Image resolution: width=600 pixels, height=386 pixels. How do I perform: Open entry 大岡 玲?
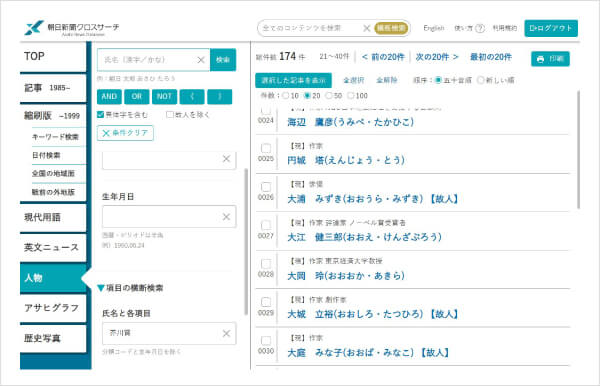tap(346, 275)
